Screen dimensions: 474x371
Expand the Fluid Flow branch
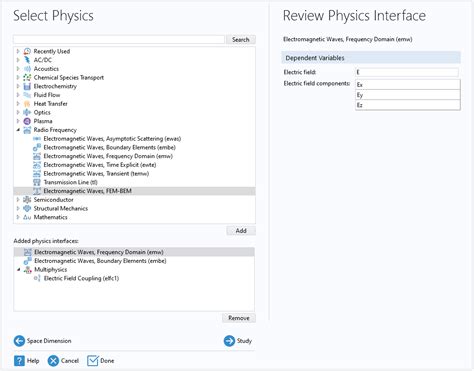click(18, 95)
